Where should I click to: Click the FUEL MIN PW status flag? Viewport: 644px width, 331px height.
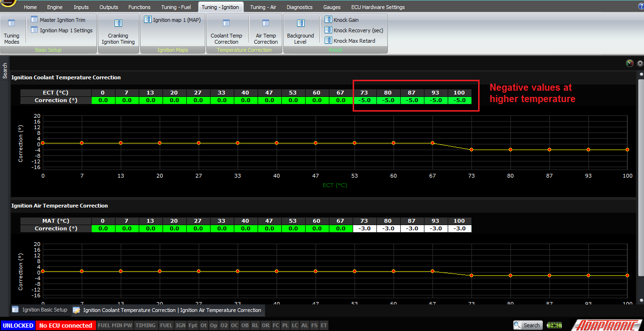pyautogui.click(x=115, y=325)
